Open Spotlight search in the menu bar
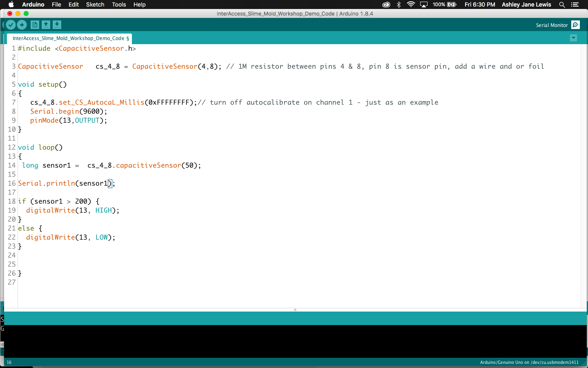 pos(562,4)
